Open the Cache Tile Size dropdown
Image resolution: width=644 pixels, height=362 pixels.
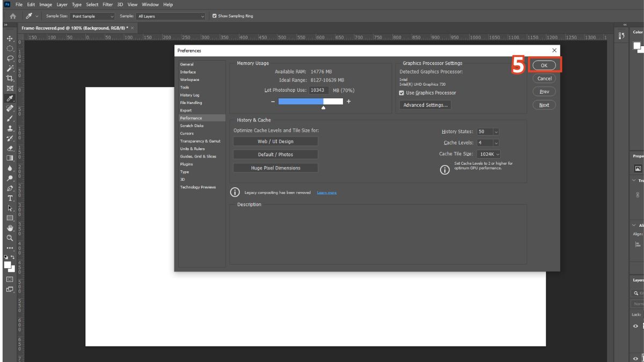488,154
